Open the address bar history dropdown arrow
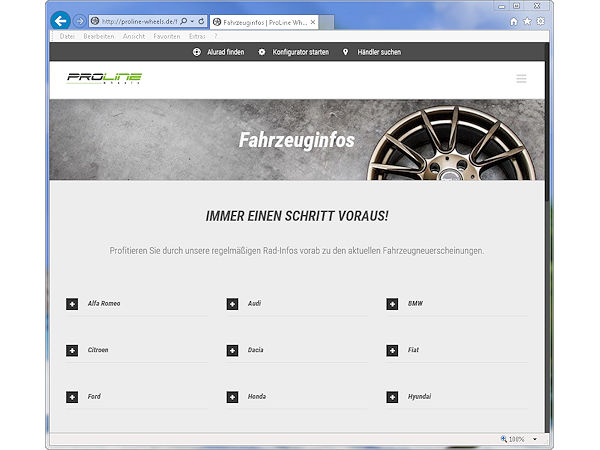 pos(192,21)
